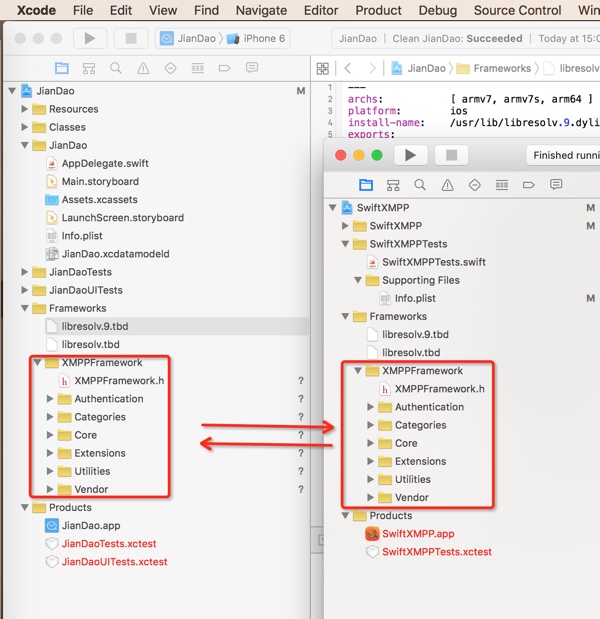
Task: Click Finished running status in SwiftXMPP window
Action: [564, 155]
